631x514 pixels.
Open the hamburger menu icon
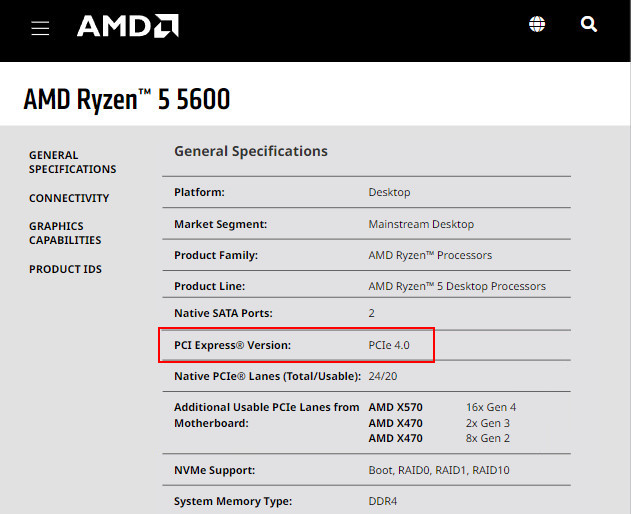(x=40, y=28)
